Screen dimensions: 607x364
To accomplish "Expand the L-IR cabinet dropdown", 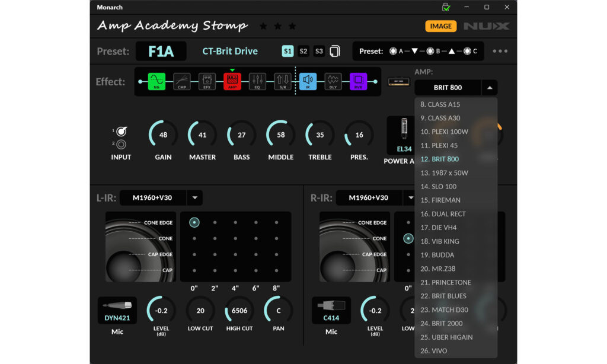I will [x=195, y=197].
